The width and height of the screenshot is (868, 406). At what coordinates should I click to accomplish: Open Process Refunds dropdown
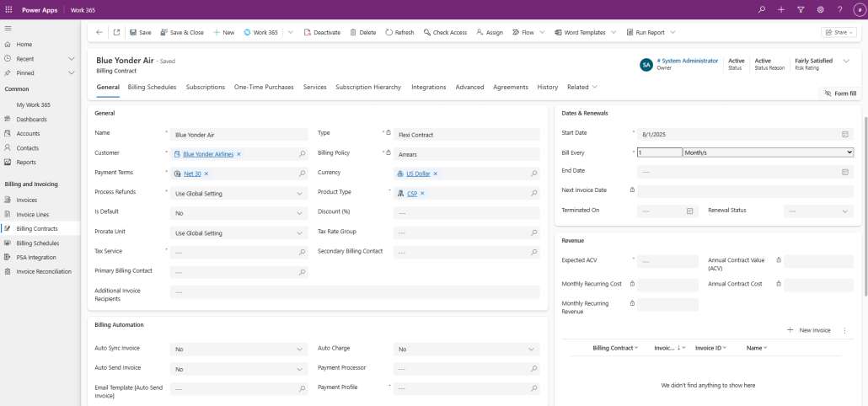(238, 194)
